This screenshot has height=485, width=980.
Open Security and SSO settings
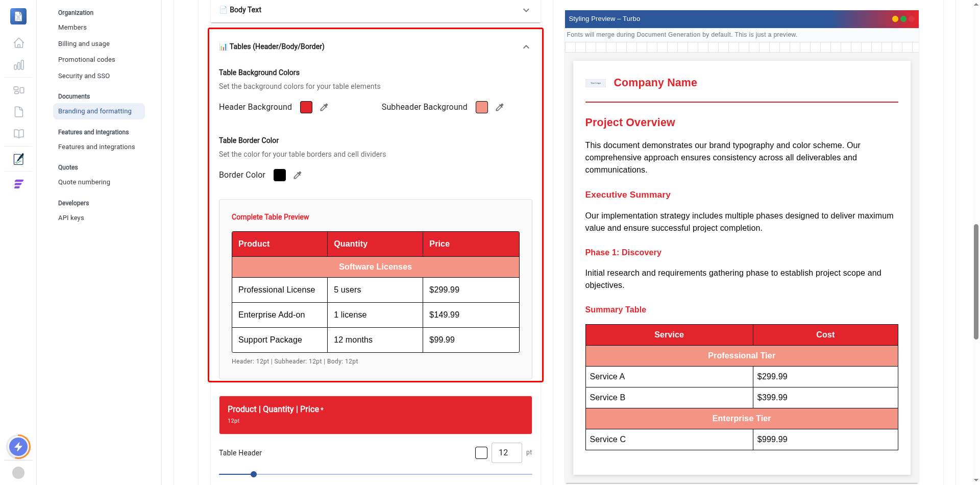click(84, 76)
